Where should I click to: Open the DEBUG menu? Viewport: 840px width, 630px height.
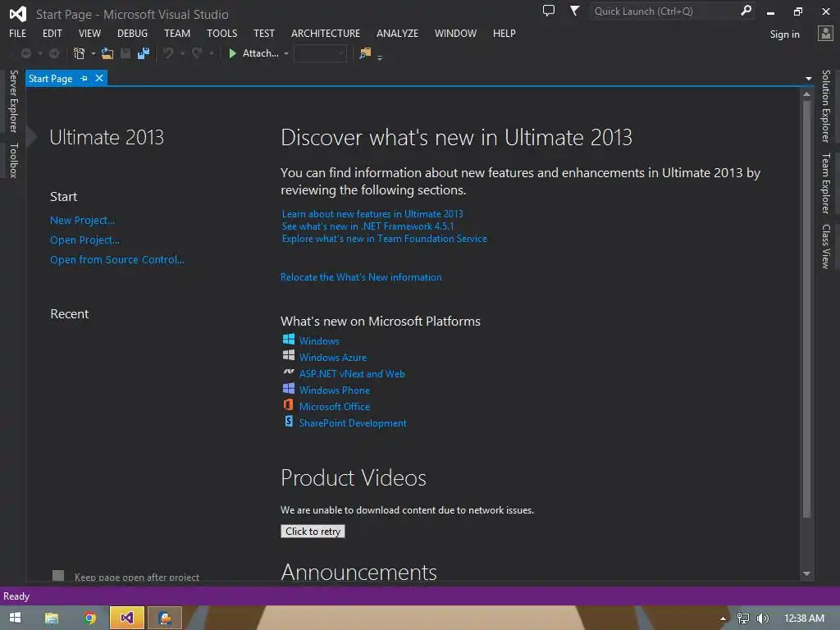pos(132,33)
